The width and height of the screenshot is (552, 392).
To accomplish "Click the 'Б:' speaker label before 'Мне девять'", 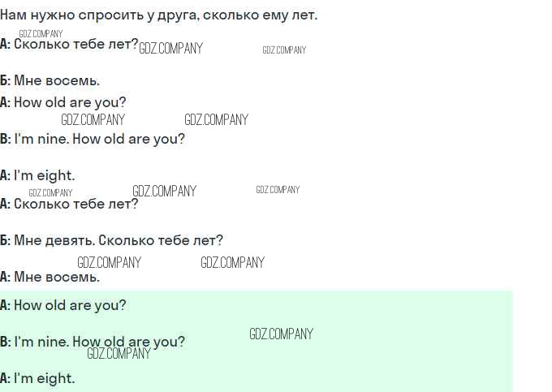I will 6,240.
